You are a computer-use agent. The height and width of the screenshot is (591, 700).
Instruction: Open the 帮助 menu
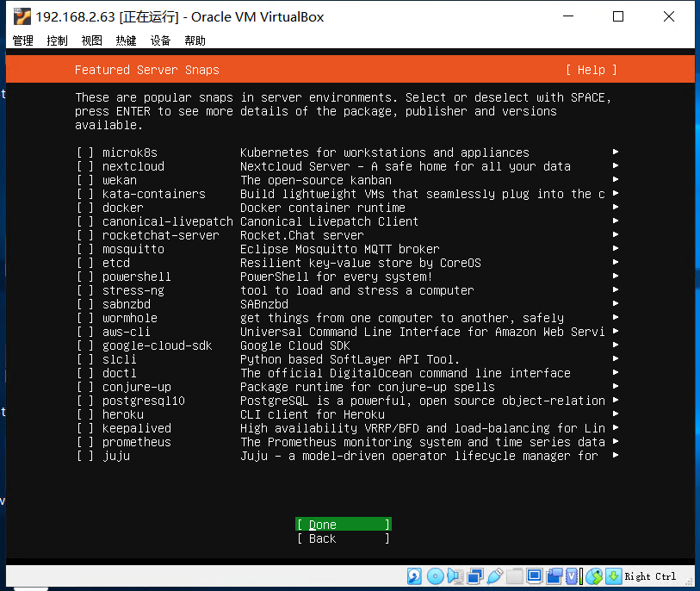pos(195,40)
